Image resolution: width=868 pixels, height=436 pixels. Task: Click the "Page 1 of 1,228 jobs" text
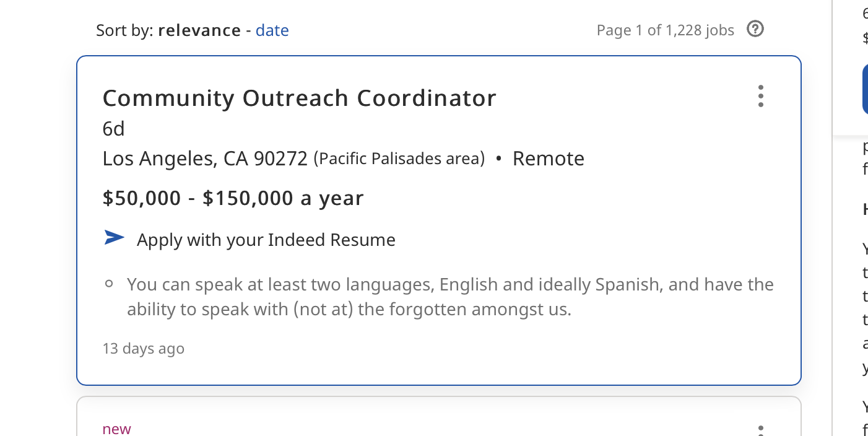pos(665,30)
